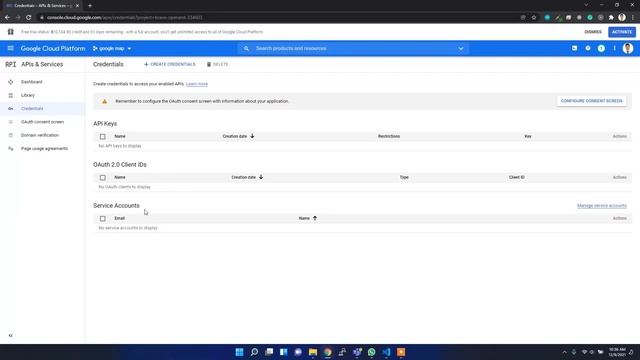
Task: Open Domain verification in sidebar
Action: tap(40, 135)
